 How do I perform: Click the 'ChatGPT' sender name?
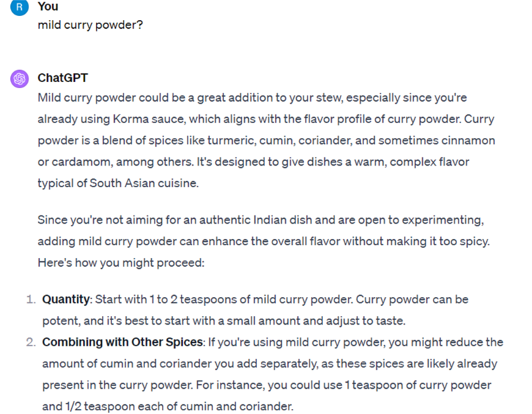pos(63,78)
